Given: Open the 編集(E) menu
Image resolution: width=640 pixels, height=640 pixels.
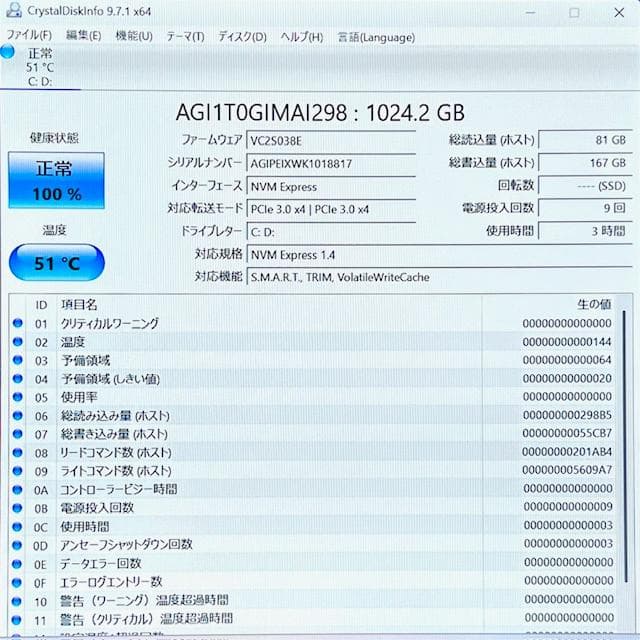Looking at the screenshot, I should [83, 36].
